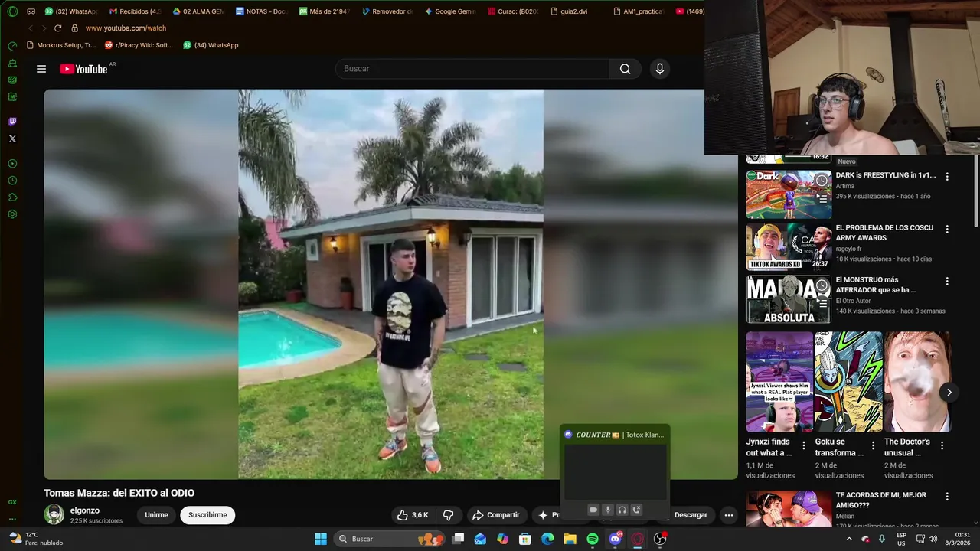Image resolution: width=980 pixels, height=551 pixels.
Task: Open options for El MONSTRUO más ATERRADOR video
Action: click(x=947, y=281)
